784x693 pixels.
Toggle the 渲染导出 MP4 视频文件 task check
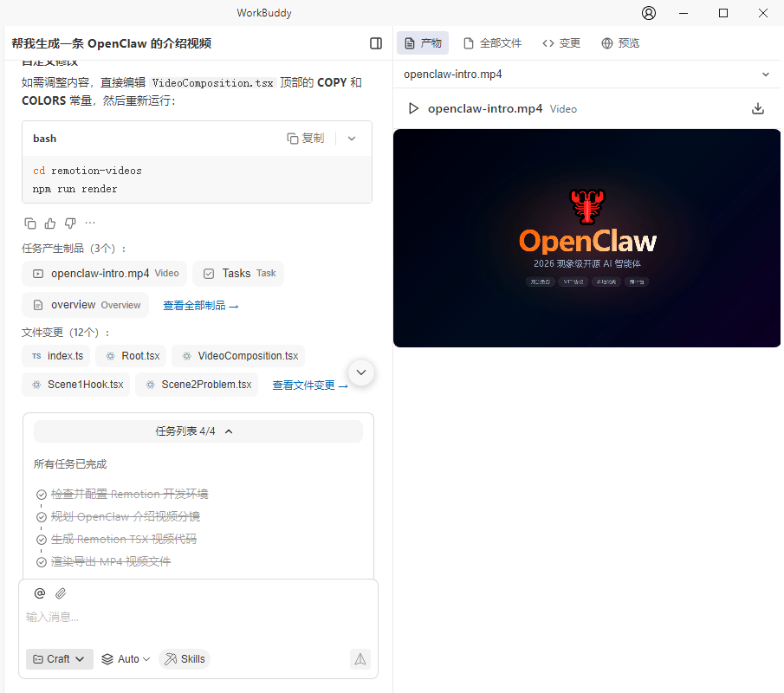coord(42,562)
